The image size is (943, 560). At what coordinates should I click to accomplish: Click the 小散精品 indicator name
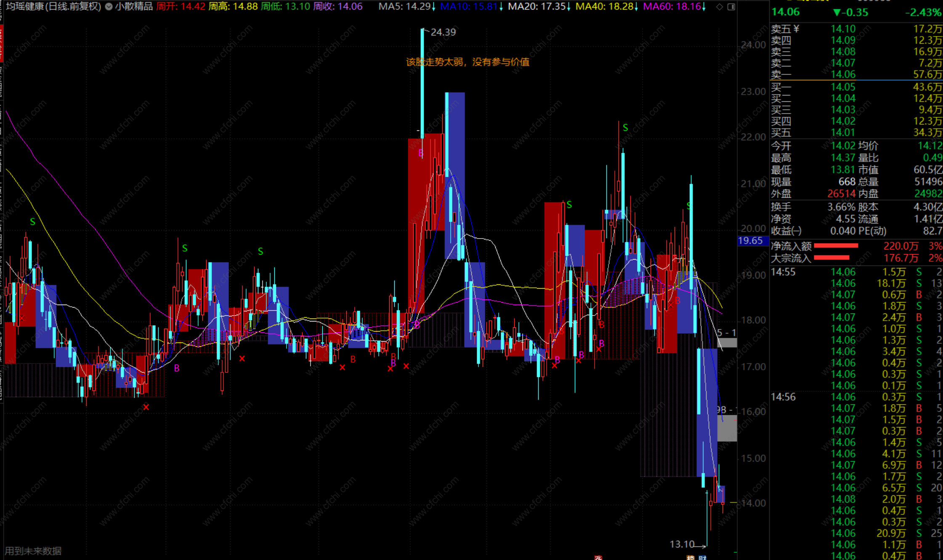click(x=134, y=7)
